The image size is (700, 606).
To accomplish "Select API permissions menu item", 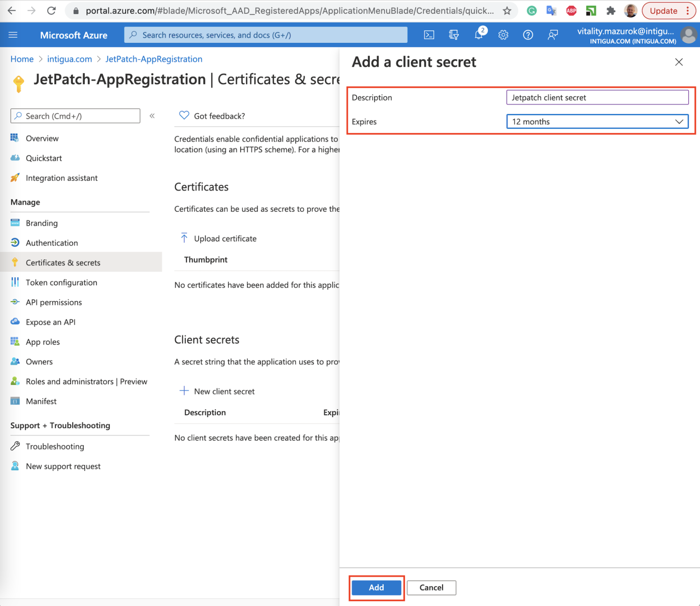I will (54, 302).
